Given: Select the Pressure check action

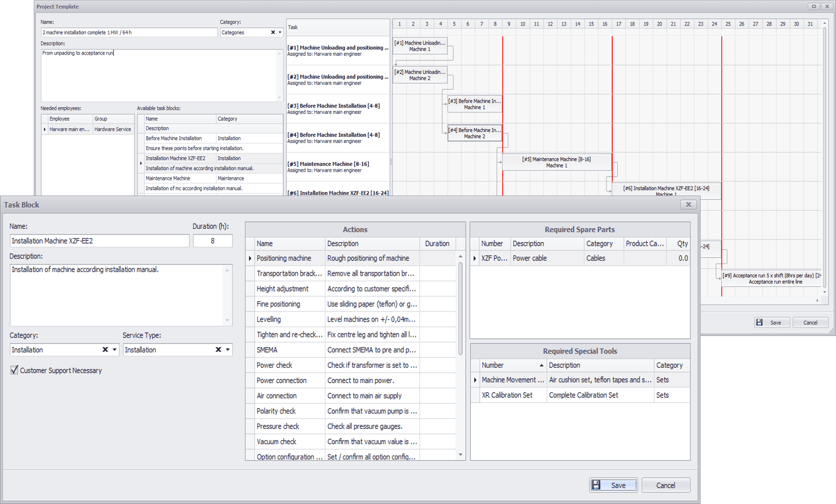Looking at the screenshot, I should click(x=351, y=426).
